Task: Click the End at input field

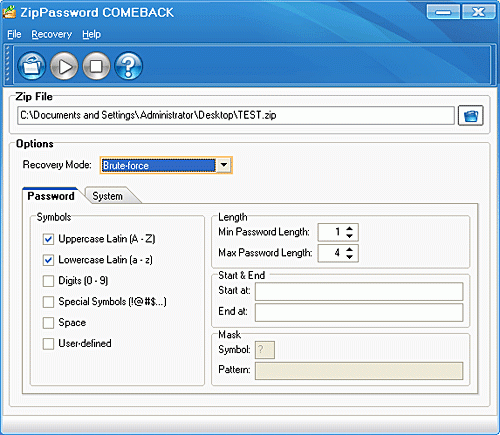Action: pos(359,312)
